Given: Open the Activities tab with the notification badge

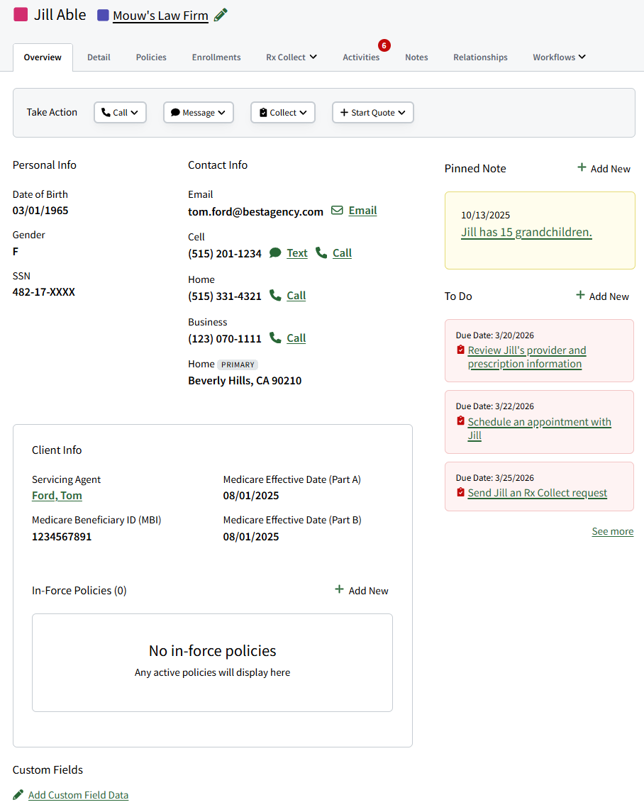Looking at the screenshot, I should (361, 57).
